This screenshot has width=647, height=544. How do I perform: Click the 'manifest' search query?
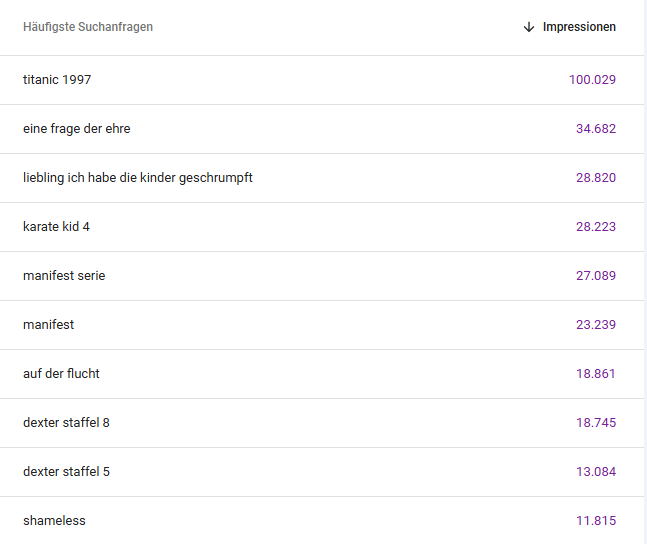[48, 324]
